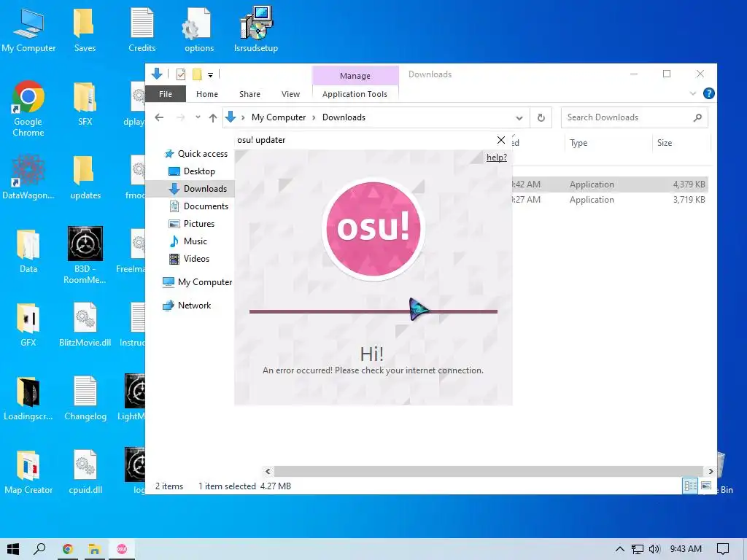
Task: Open the File menu tab
Action: [x=166, y=94]
